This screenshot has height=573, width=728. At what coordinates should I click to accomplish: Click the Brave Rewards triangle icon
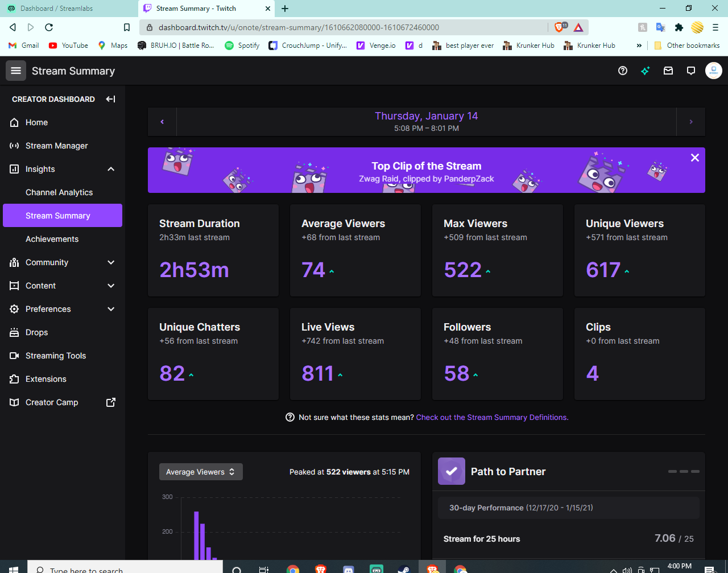[x=578, y=27]
